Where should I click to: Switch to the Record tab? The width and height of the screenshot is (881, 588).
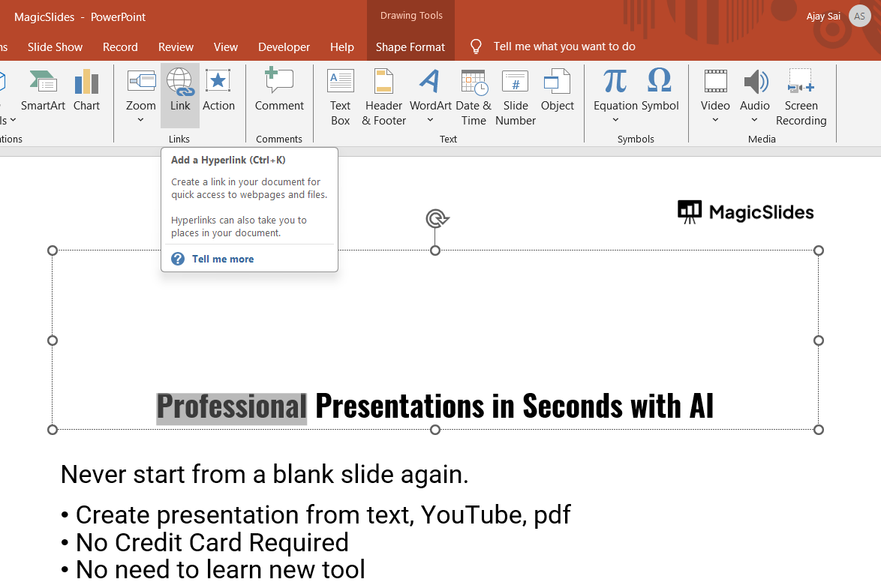pos(120,47)
